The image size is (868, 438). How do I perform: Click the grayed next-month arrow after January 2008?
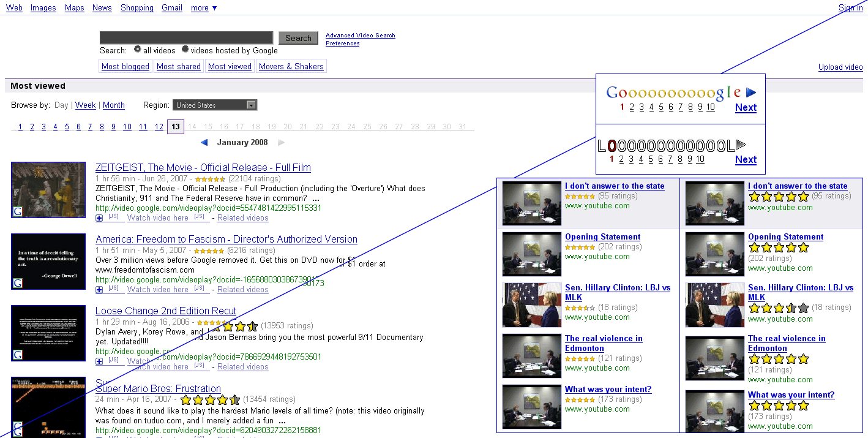282,143
